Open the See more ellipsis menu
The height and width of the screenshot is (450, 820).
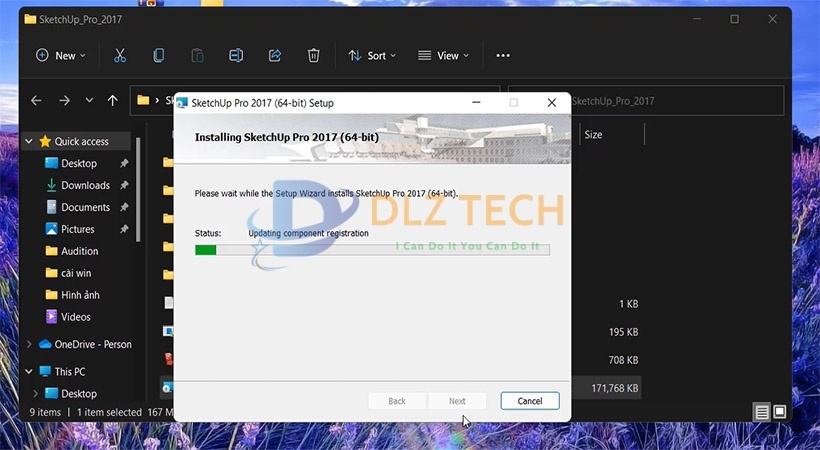click(x=503, y=56)
